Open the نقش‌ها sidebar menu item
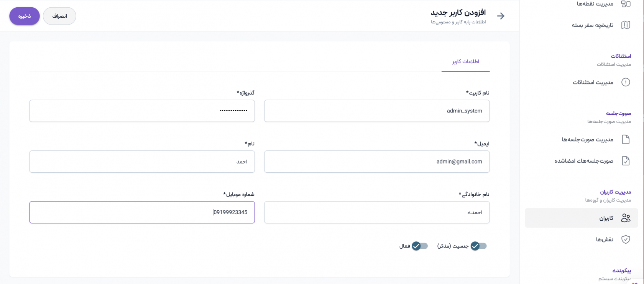This screenshot has height=284, width=644. (605, 239)
